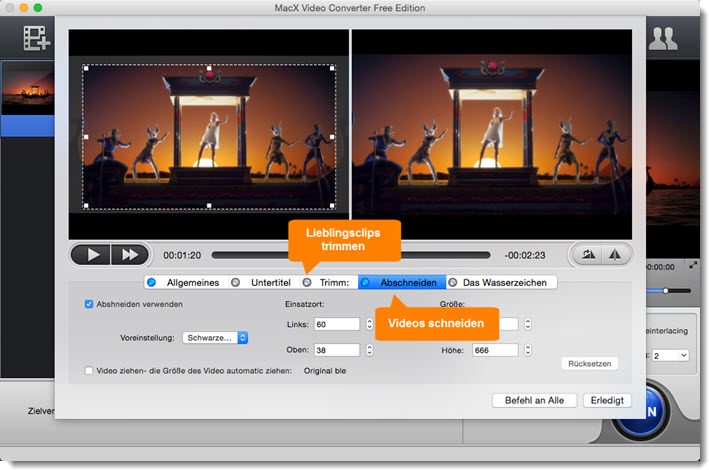Enable Video ziehen auto size checkbox

click(89, 371)
